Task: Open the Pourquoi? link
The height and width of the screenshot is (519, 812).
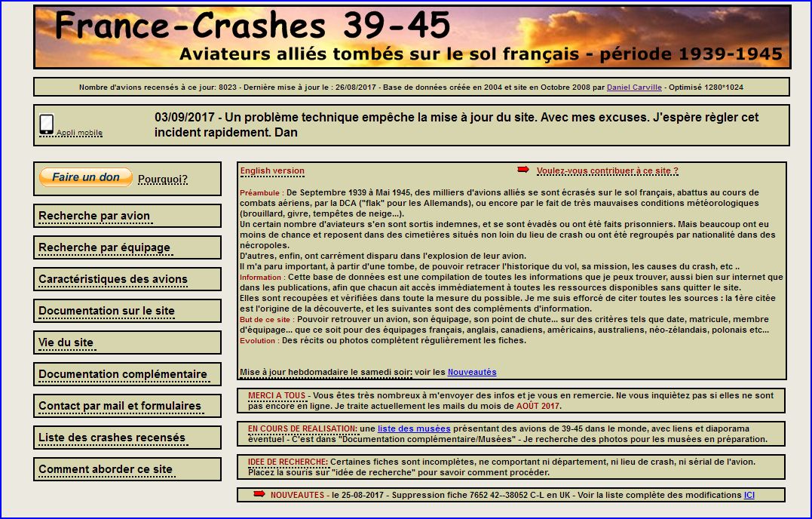Action: pos(163,179)
